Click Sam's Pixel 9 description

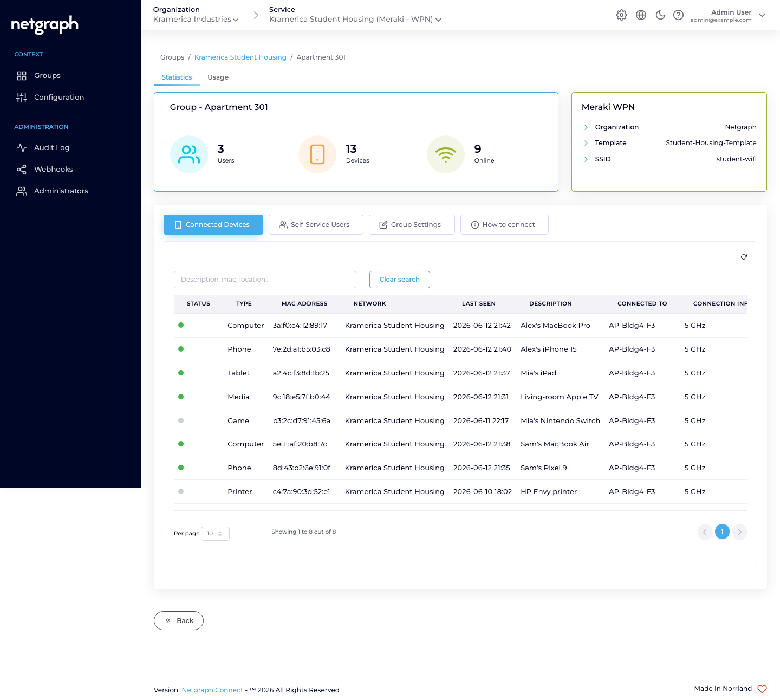(544, 468)
